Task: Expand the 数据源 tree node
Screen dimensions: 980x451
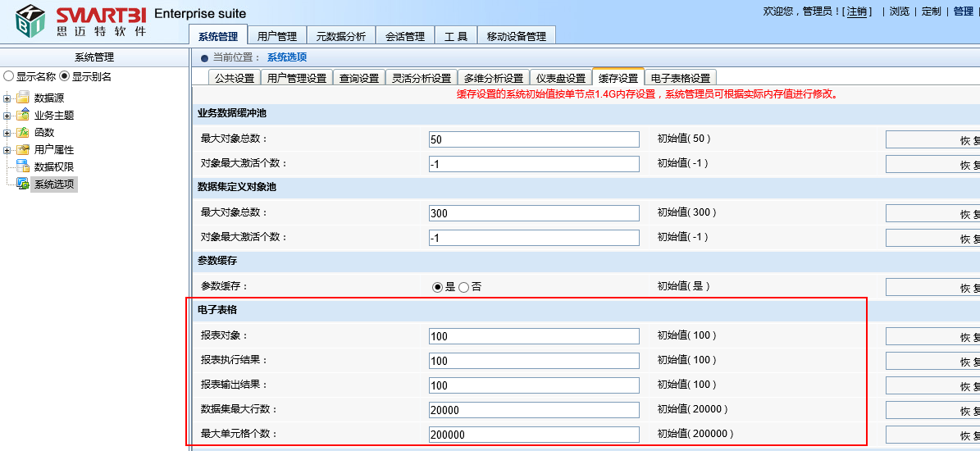Action: pyautogui.click(x=7, y=98)
